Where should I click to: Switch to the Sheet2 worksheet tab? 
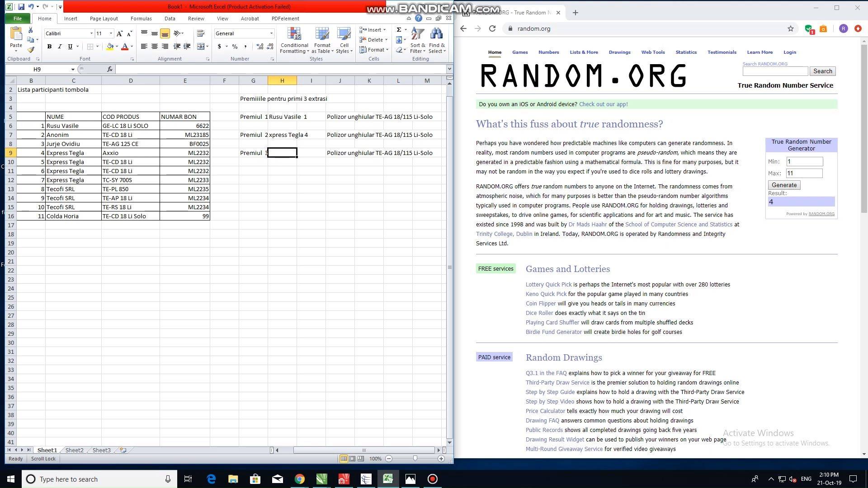point(74,450)
